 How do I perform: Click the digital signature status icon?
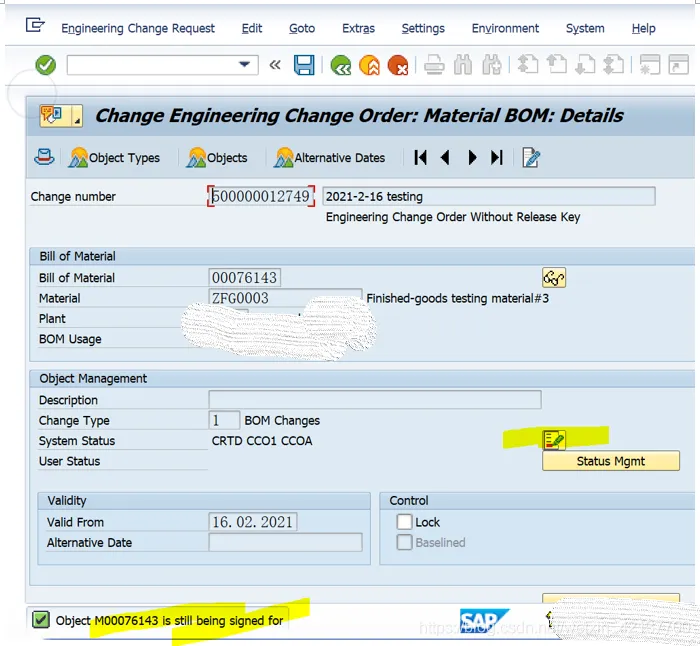[x=554, y=439]
